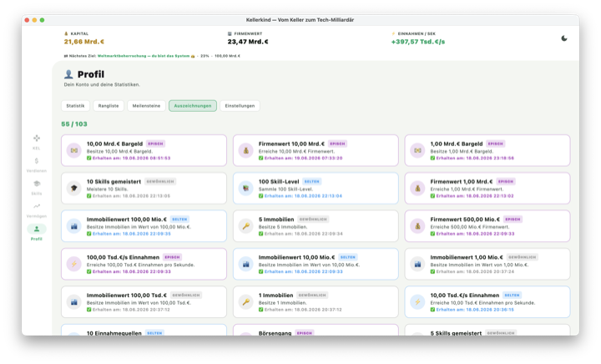Click the lightning icon on 100,00 Tsd.€/s Einnahmen
This screenshot has width=601, height=364.
click(x=74, y=264)
